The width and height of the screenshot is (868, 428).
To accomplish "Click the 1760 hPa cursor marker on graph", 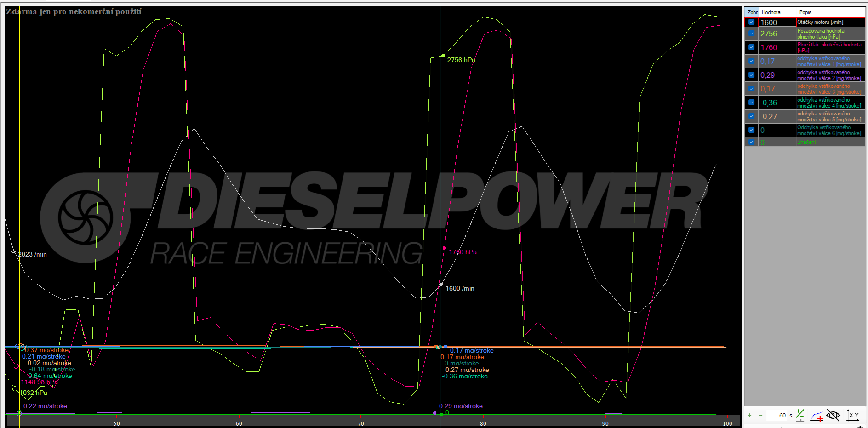I will point(444,248).
